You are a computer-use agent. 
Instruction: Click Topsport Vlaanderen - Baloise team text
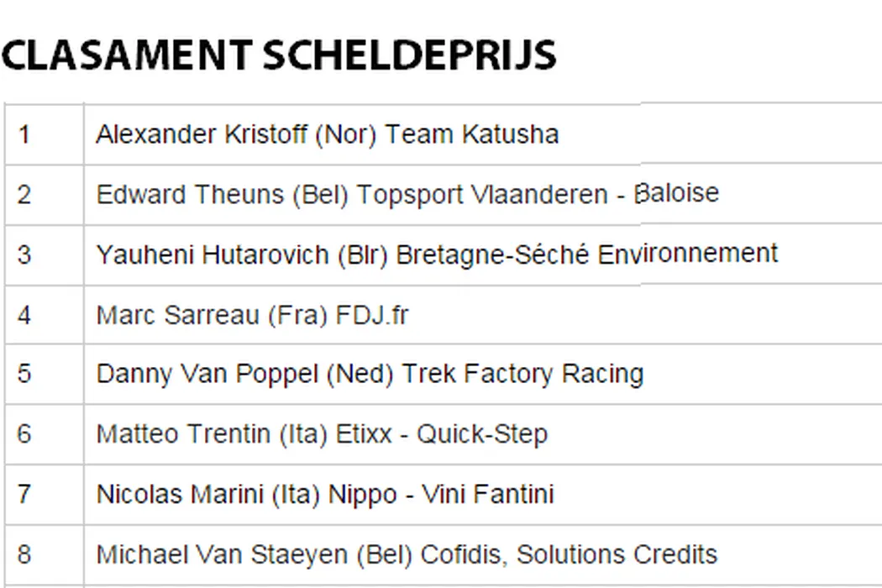pos(538,195)
